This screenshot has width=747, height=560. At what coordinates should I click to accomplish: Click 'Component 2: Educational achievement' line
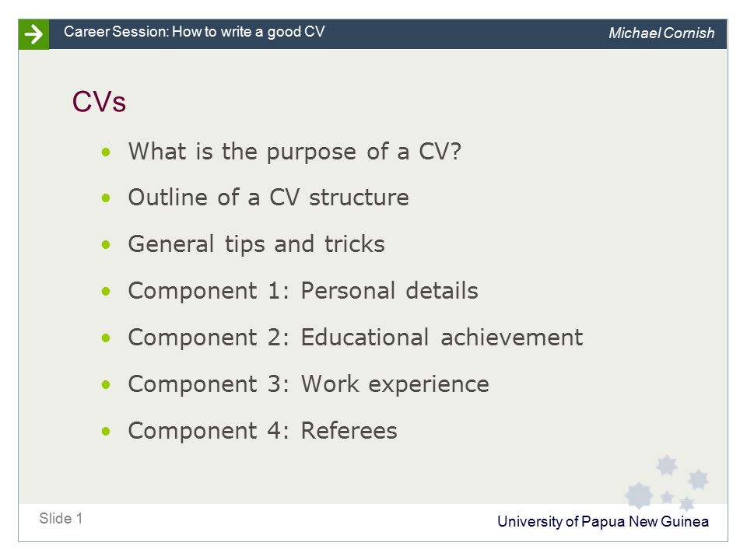pos(356,337)
